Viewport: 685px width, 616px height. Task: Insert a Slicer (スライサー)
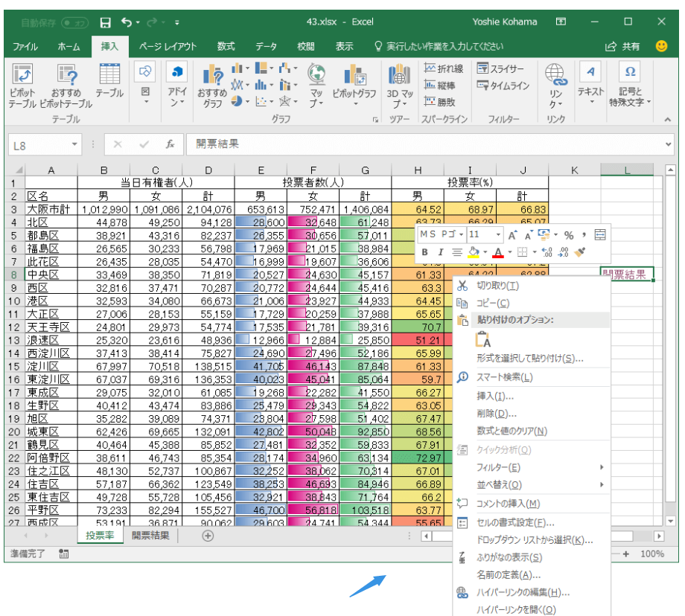pos(500,68)
